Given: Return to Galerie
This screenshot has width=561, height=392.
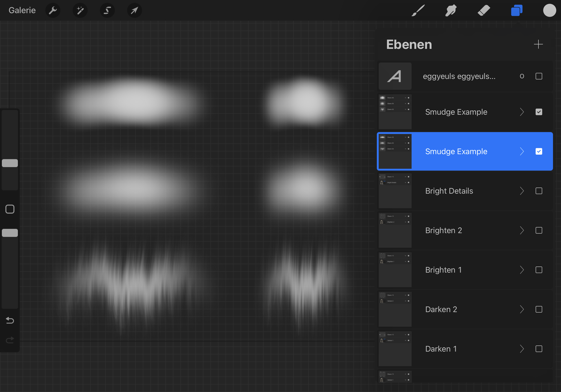Looking at the screenshot, I should (22, 11).
